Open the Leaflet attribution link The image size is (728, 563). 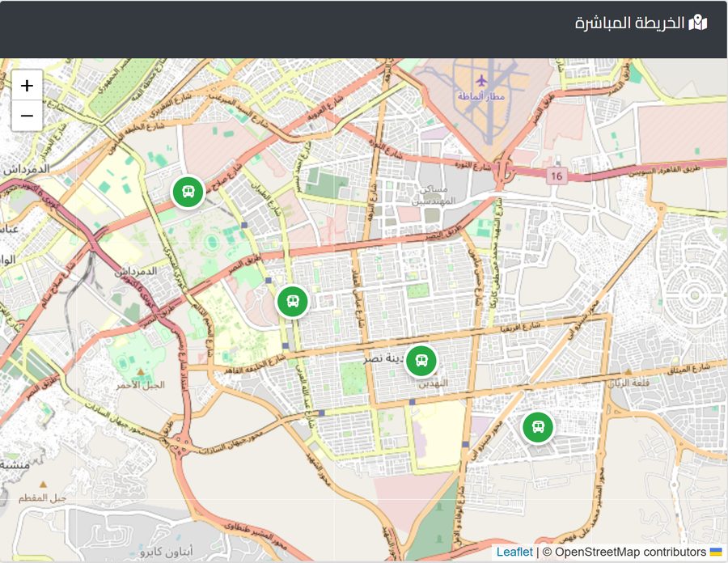pos(514,552)
